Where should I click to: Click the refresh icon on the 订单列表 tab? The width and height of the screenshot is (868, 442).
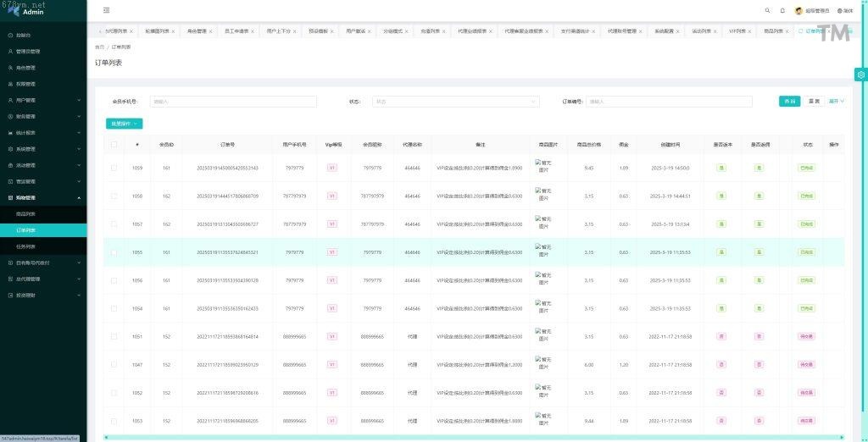click(801, 31)
